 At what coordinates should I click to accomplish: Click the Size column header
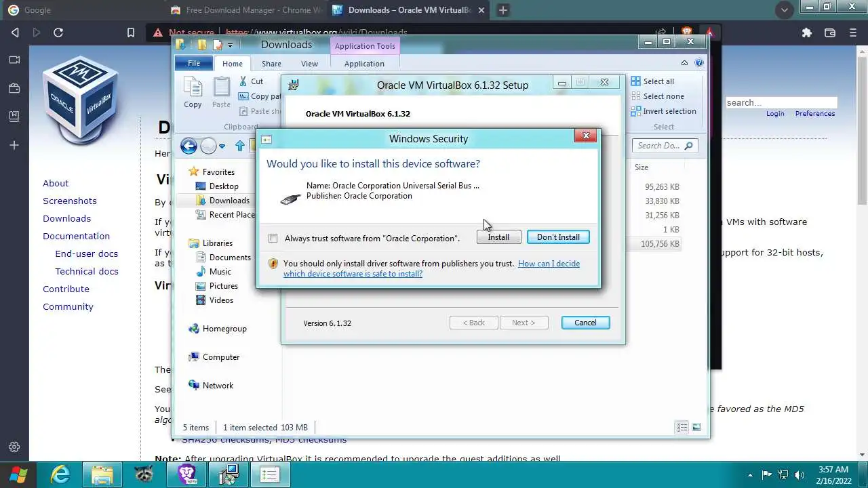click(x=642, y=167)
